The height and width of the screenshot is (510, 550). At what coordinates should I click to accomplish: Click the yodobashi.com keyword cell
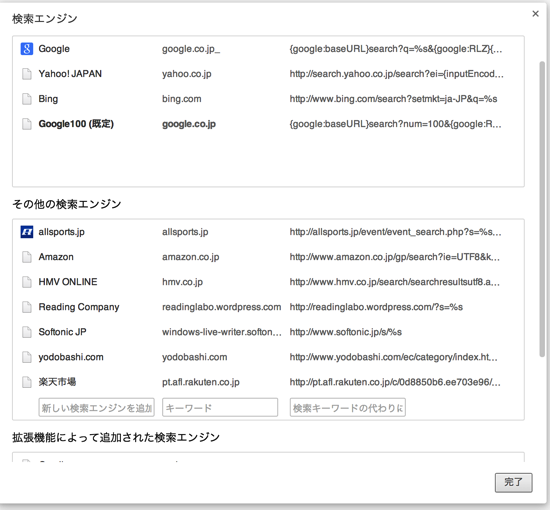click(195, 357)
